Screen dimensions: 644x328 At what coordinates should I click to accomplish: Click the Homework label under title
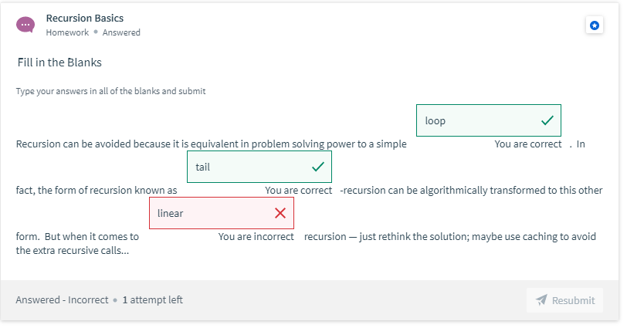click(67, 32)
